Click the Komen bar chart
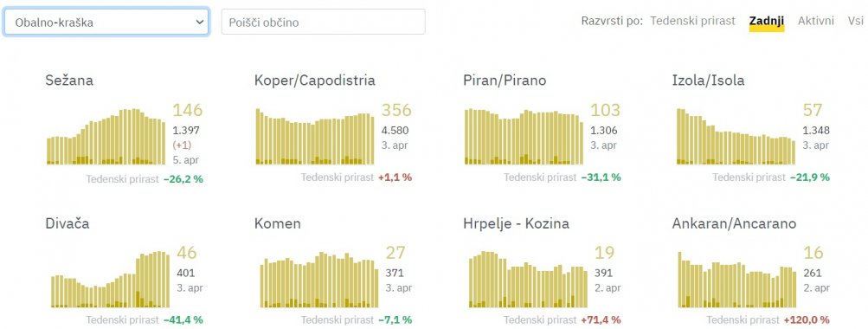868x329 pixels. (x=319, y=280)
